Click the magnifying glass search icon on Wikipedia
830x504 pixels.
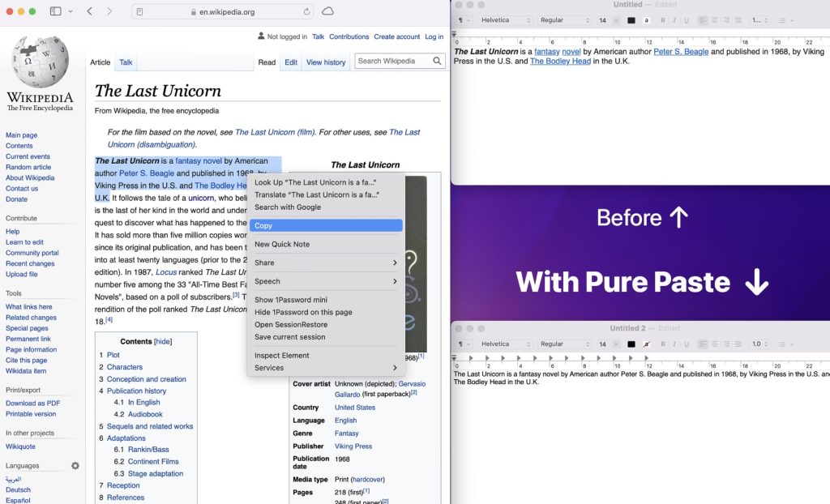(437, 61)
